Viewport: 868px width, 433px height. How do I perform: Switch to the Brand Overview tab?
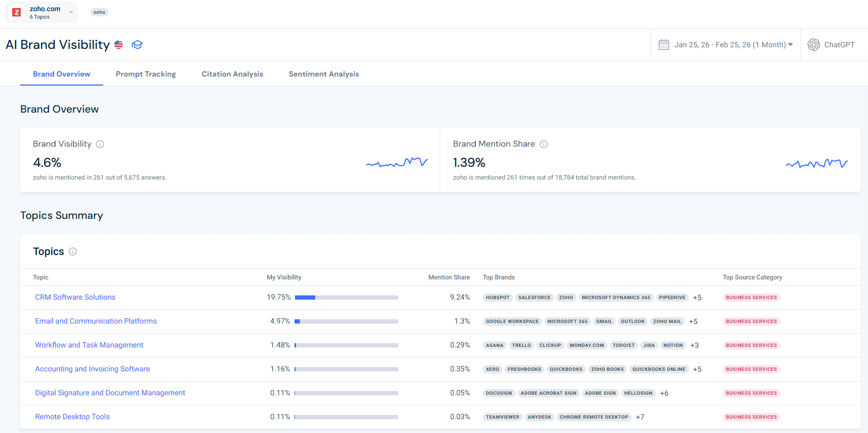62,74
